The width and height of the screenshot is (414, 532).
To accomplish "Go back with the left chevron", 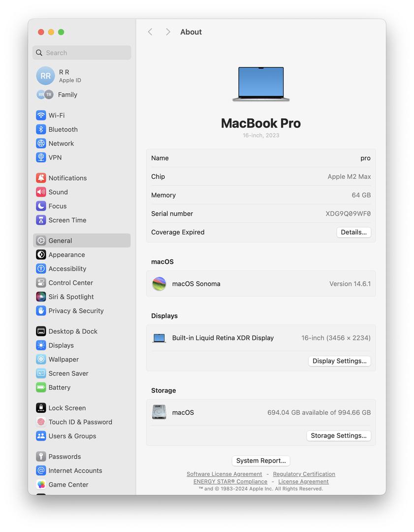I will click(x=150, y=32).
